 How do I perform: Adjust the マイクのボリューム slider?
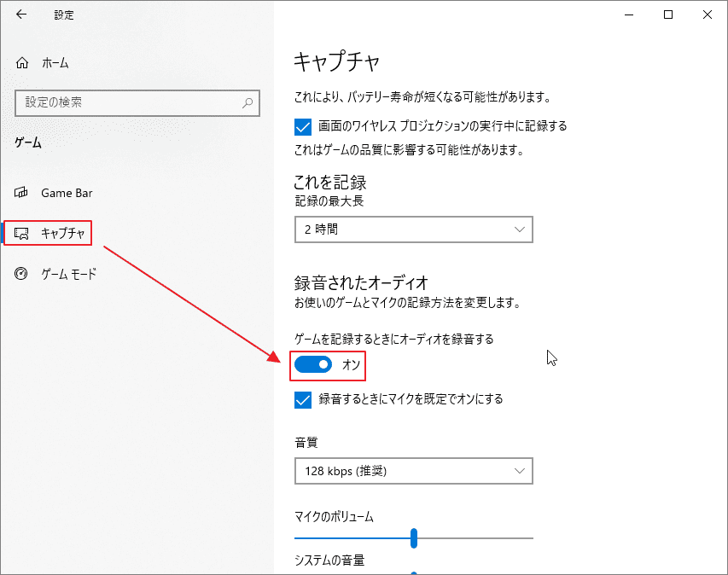point(413,538)
